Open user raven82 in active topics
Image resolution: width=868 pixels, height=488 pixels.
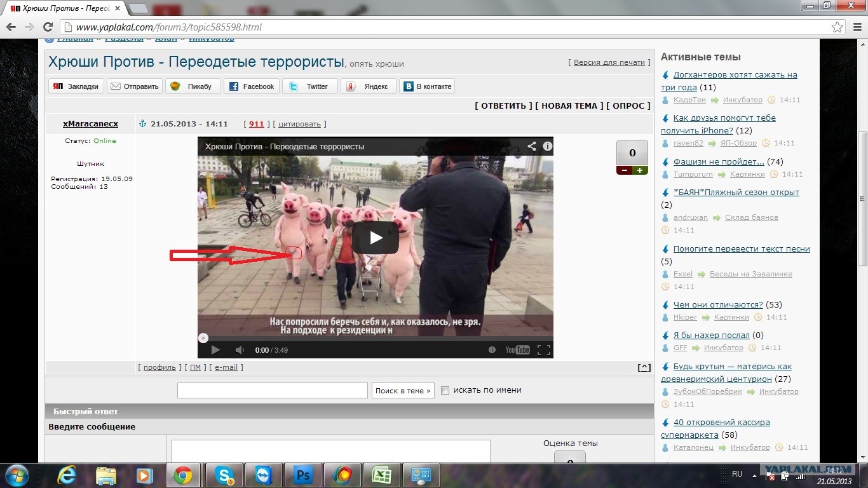tap(688, 143)
